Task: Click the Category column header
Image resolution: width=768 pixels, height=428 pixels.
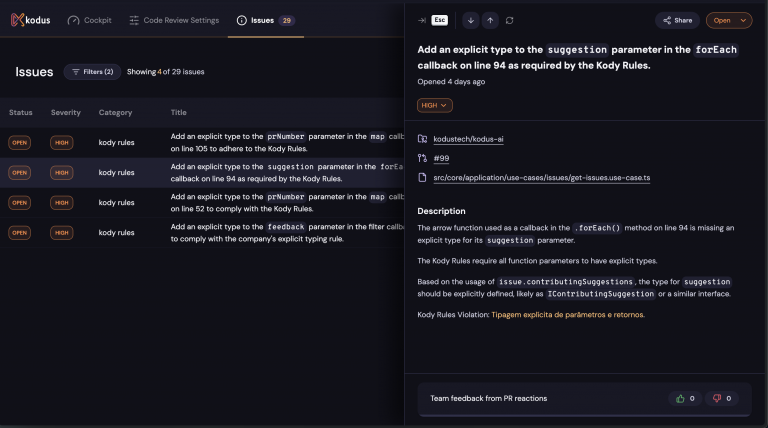Action: pyautogui.click(x=115, y=113)
